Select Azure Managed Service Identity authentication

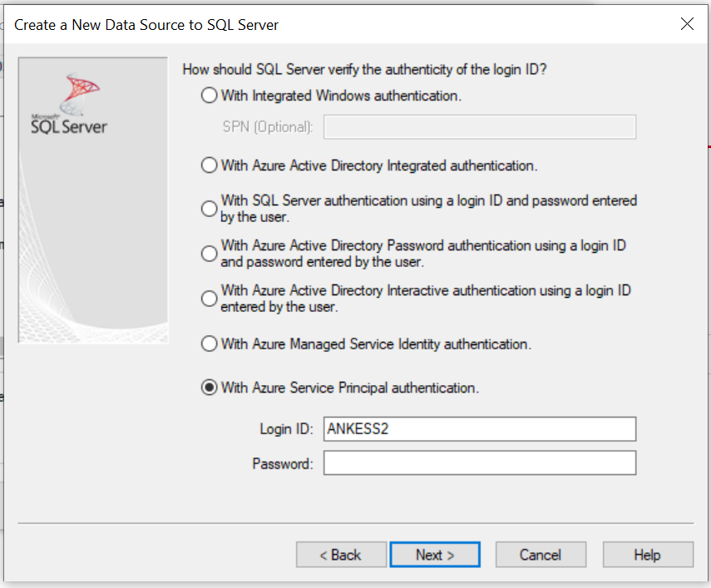[x=210, y=343]
